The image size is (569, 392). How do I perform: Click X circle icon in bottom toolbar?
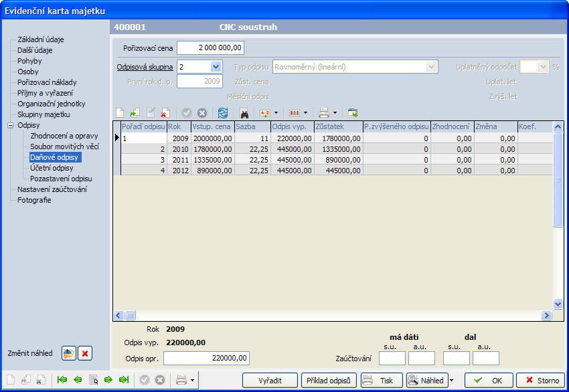tap(160, 380)
